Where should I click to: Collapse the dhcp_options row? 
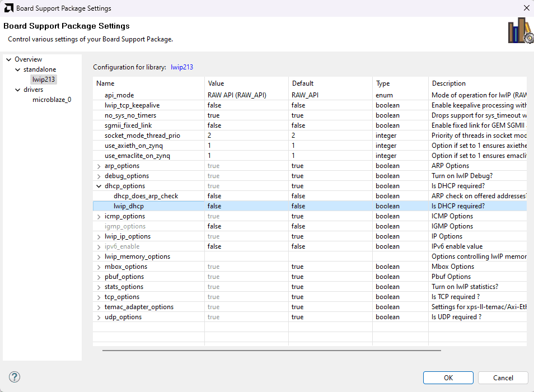(x=99, y=186)
